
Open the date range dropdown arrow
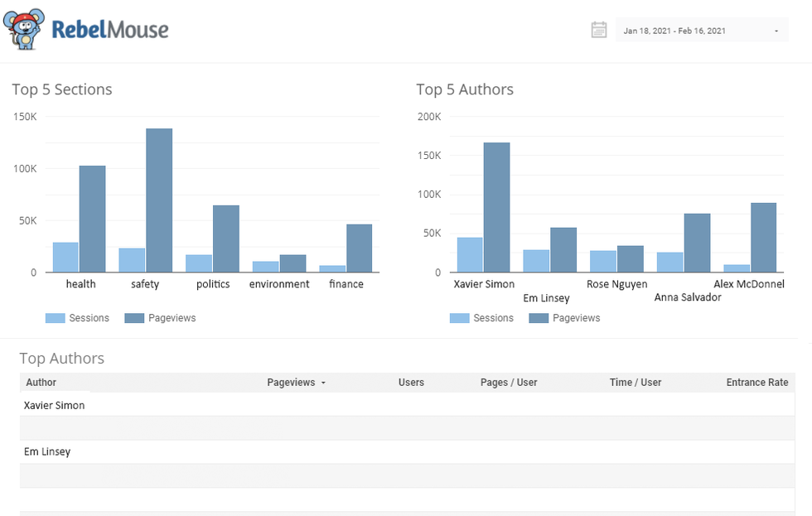[x=776, y=31]
